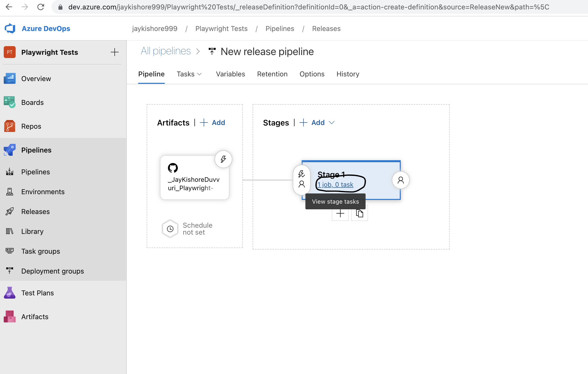Open the 1 job, 0 task link
This screenshot has width=588, height=374.
click(x=336, y=185)
